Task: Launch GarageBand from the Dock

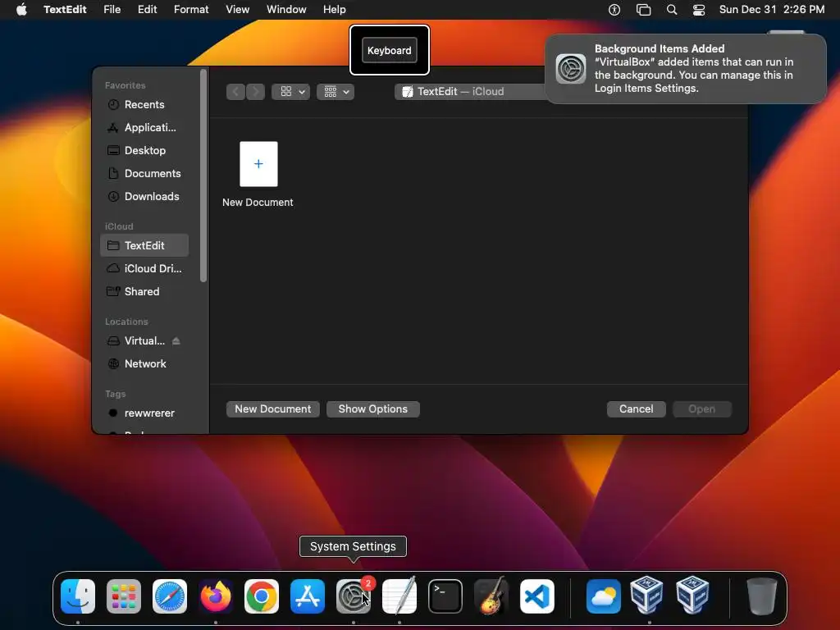Action: tap(491, 596)
